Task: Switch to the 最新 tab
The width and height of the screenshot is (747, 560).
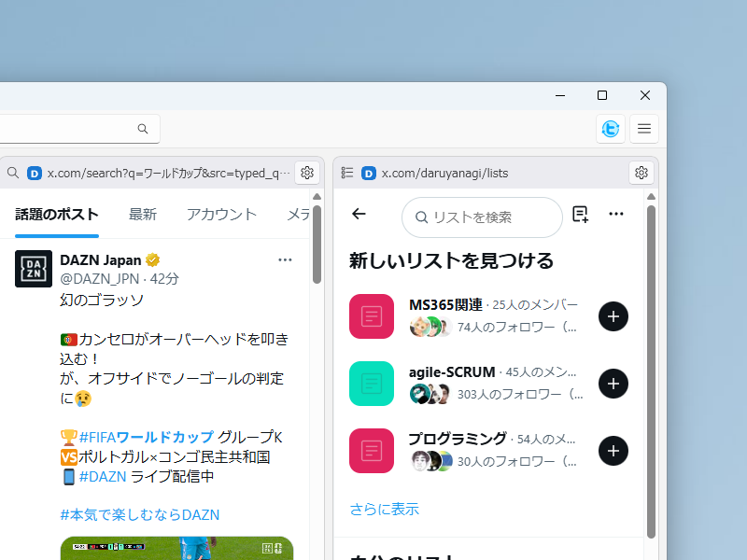Action: click(143, 215)
